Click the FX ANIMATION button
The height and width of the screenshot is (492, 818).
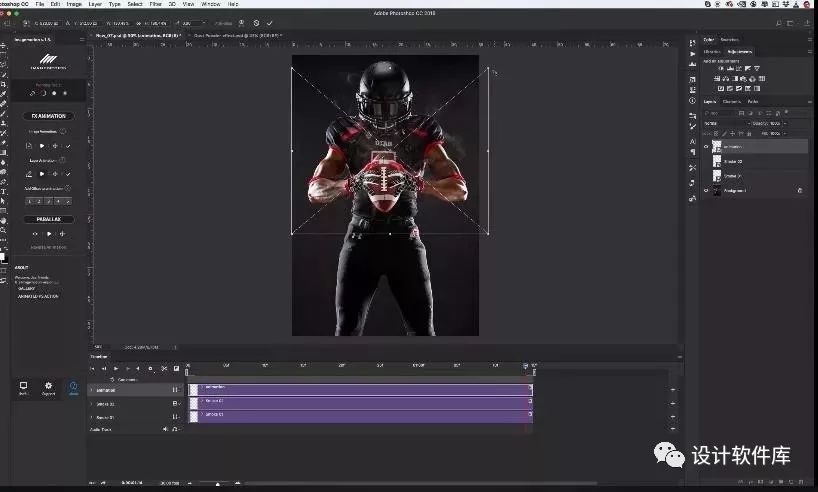49,116
